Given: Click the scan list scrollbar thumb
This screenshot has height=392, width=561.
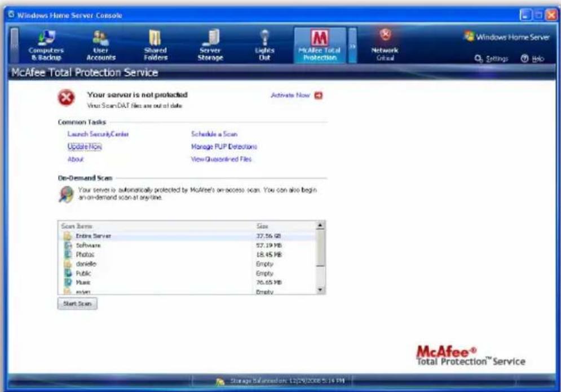Looking at the screenshot, I should [321, 248].
